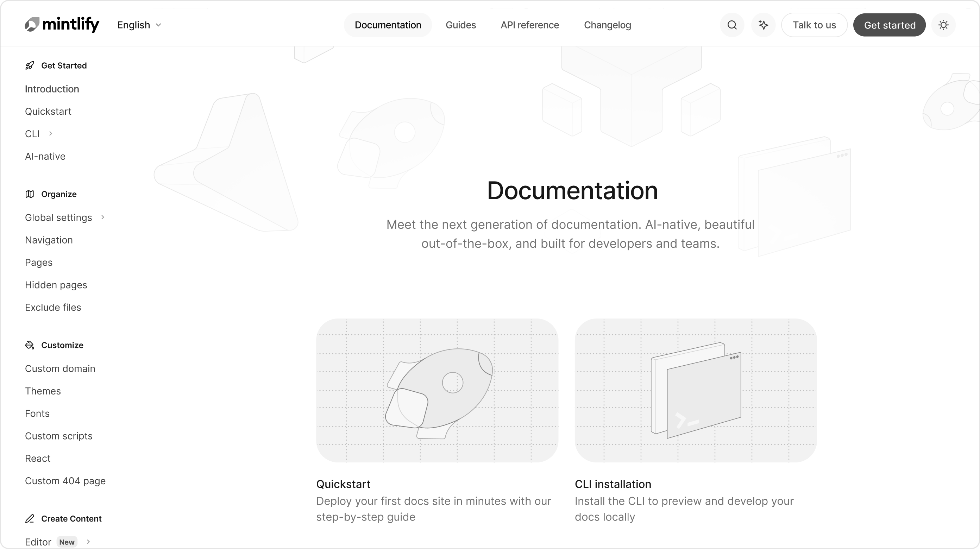
Task: Click the Talk to us button
Action: [x=814, y=25]
